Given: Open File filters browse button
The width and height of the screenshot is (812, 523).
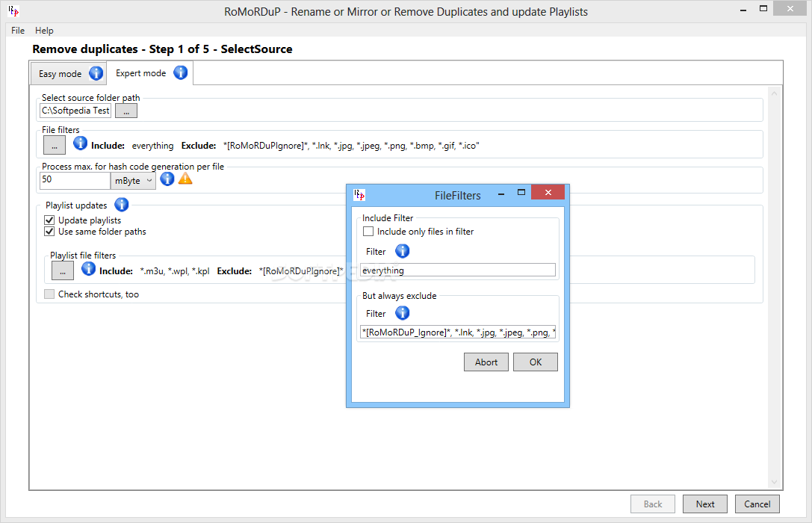Looking at the screenshot, I should (x=55, y=146).
